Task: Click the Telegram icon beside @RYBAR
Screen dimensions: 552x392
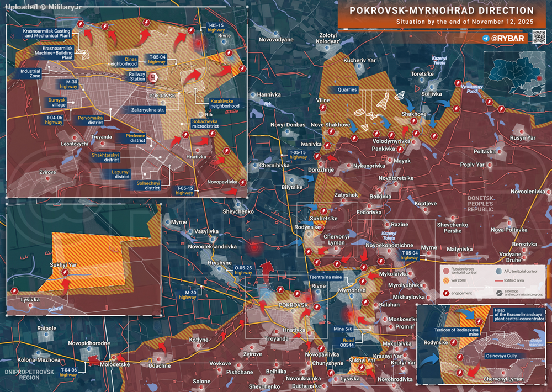Action: (x=486, y=38)
